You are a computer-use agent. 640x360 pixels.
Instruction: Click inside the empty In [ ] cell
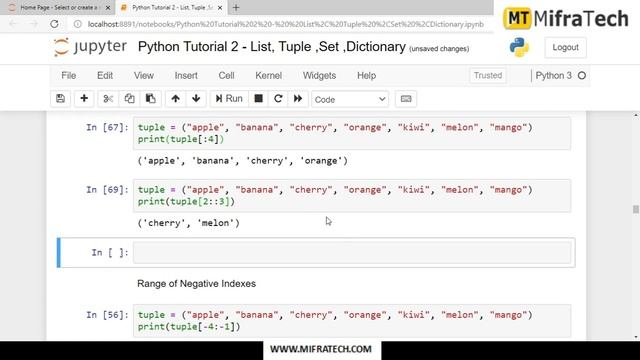pos(352,253)
